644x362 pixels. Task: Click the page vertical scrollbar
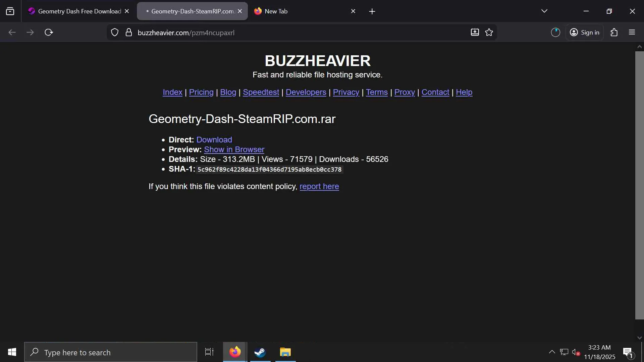point(639,184)
